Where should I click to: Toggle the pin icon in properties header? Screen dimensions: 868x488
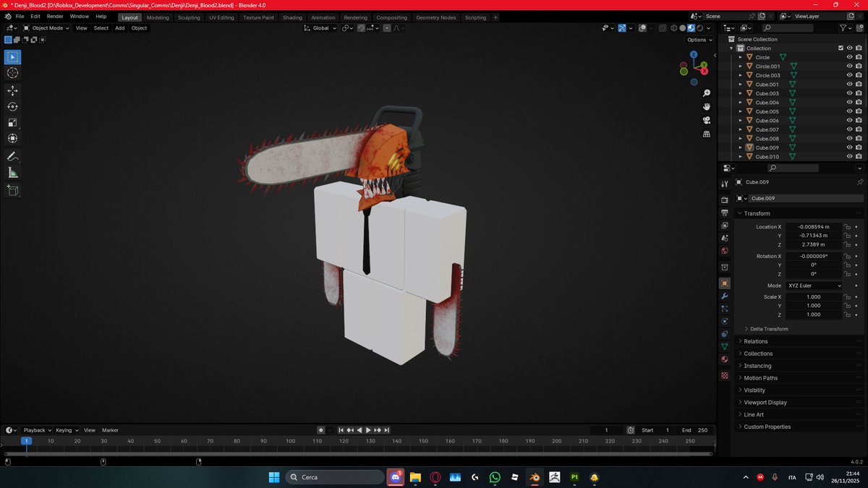[860, 182]
